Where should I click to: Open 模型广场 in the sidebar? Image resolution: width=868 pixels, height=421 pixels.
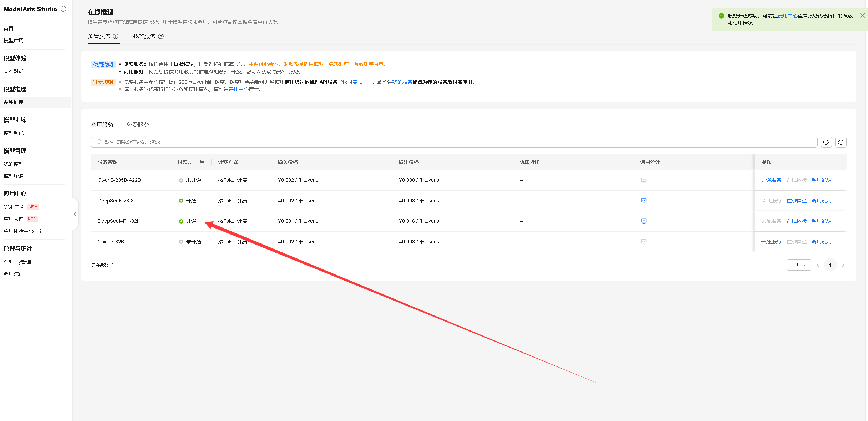(x=14, y=41)
